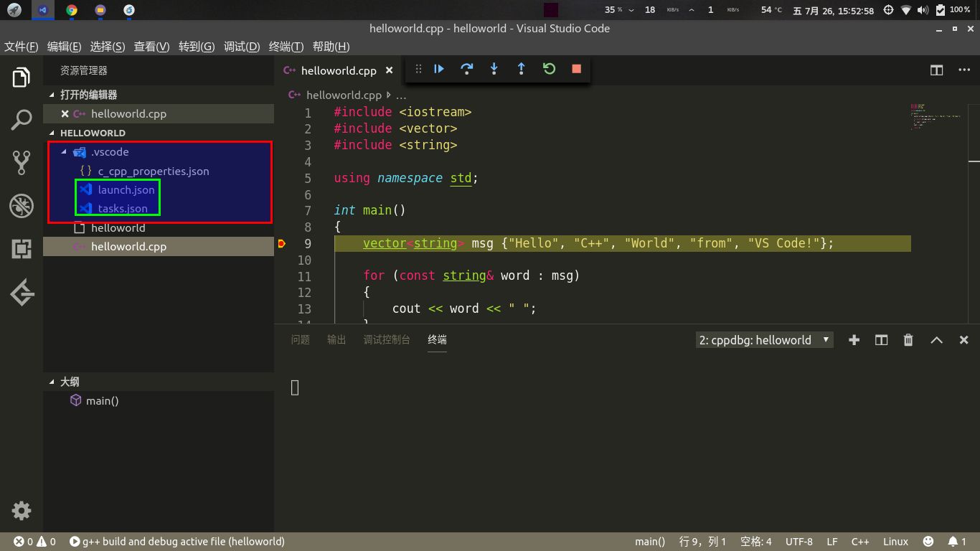Screen dimensions: 980x551
Task: Switch to the 输出 panel tab
Action: click(336, 339)
